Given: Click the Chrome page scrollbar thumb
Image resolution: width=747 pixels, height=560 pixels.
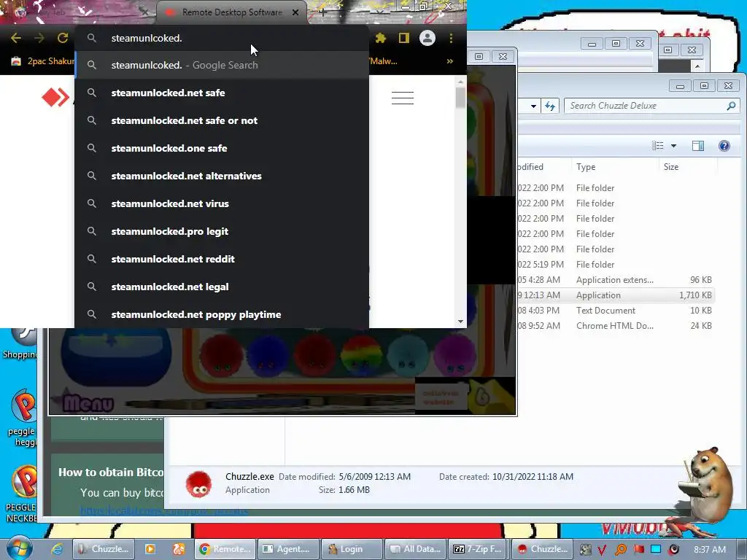Looking at the screenshot, I should (x=460, y=98).
